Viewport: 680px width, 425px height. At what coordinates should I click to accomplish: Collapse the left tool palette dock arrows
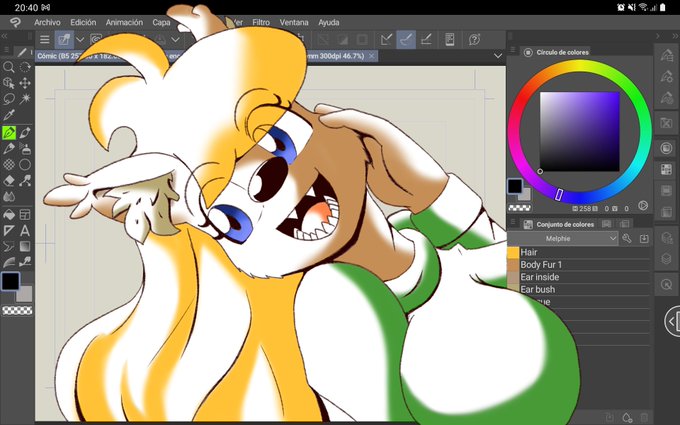(x=5, y=36)
